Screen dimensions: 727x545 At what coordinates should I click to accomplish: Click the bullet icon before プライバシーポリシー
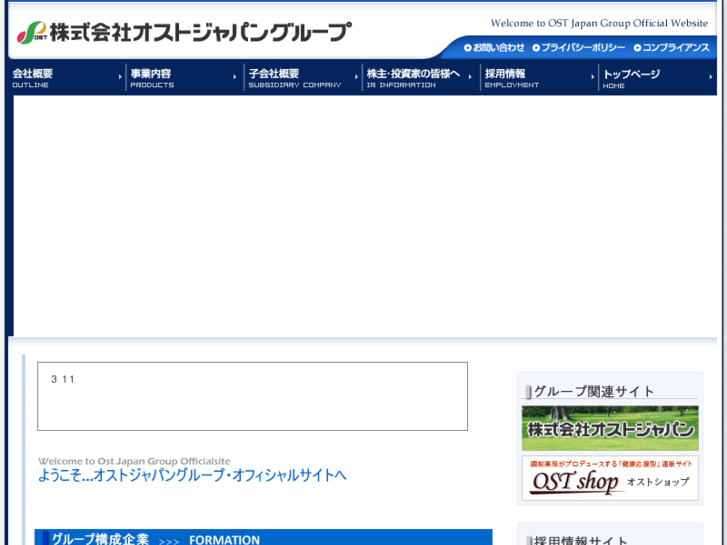[x=536, y=48]
